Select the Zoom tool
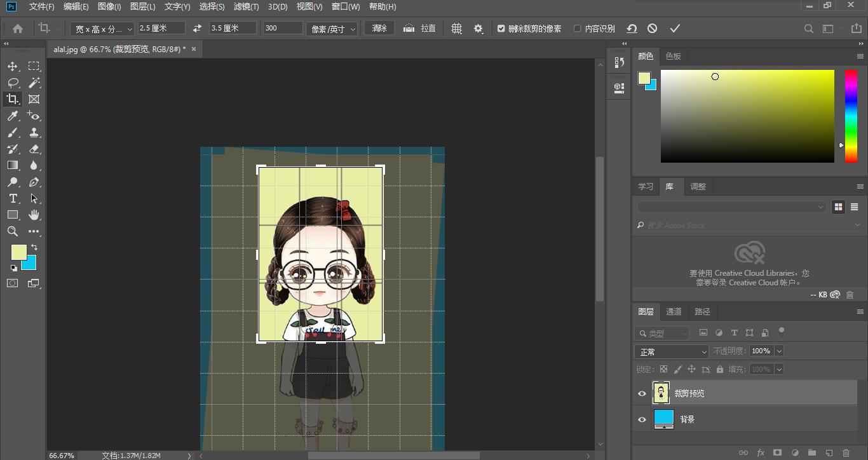The width and height of the screenshot is (868, 460). pyautogui.click(x=13, y=231)
